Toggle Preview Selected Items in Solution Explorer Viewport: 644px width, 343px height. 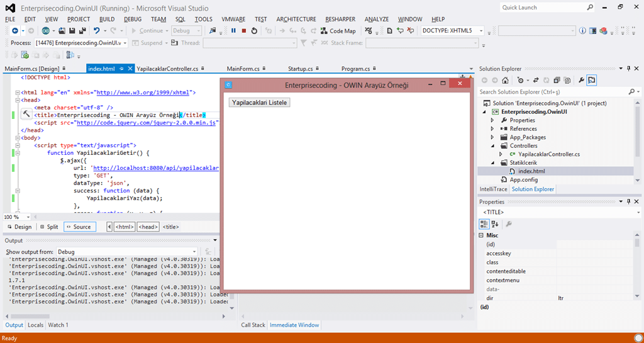(591, 81)
